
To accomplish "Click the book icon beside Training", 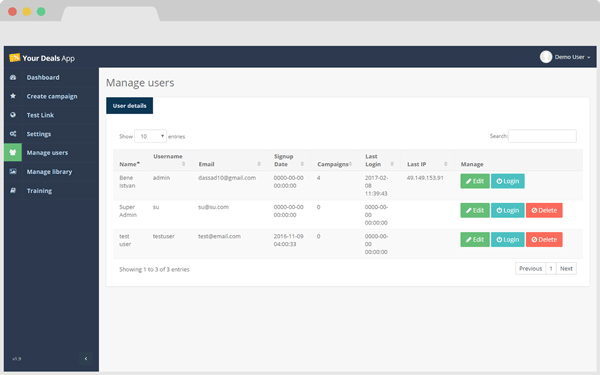I will click(x=13, y=190).
